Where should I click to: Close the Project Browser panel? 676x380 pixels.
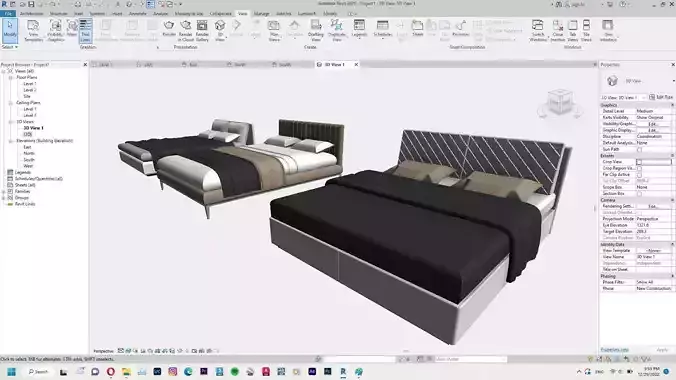[85, 64]
